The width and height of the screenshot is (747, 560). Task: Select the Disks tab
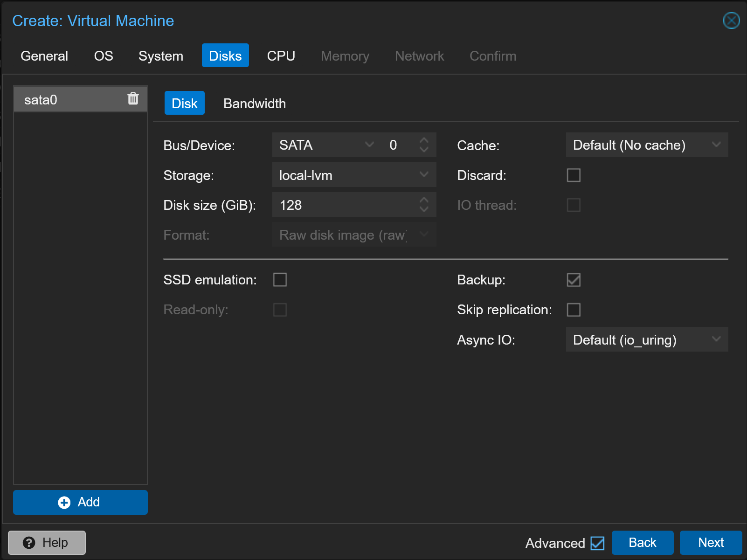pos(225,55)
